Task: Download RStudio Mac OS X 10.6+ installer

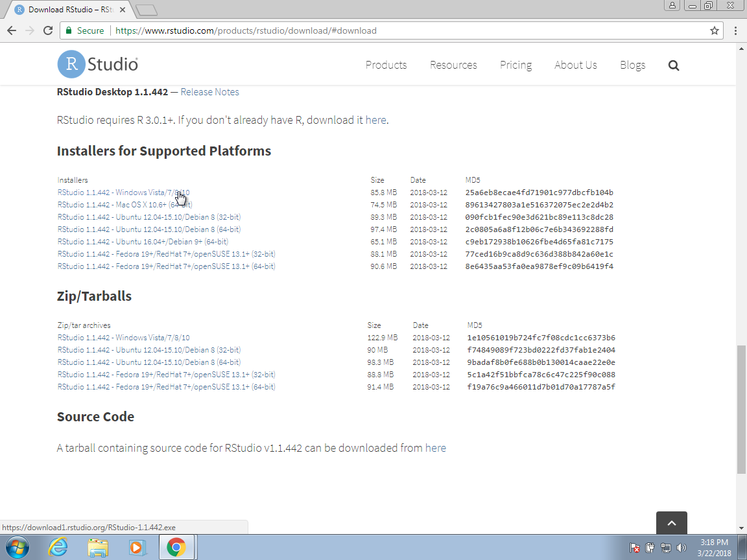Action: pyautogui.click(x=124, y=205)
